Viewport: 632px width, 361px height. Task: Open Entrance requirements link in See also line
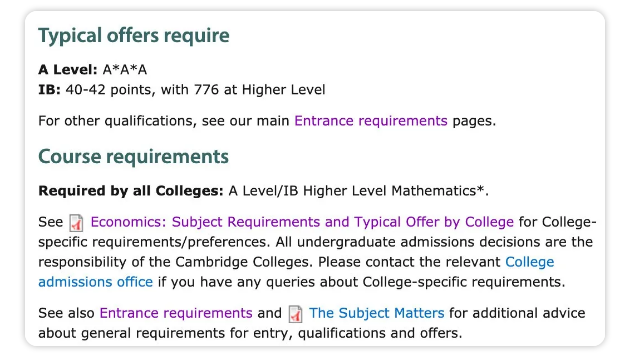click(x=176, y=313)
